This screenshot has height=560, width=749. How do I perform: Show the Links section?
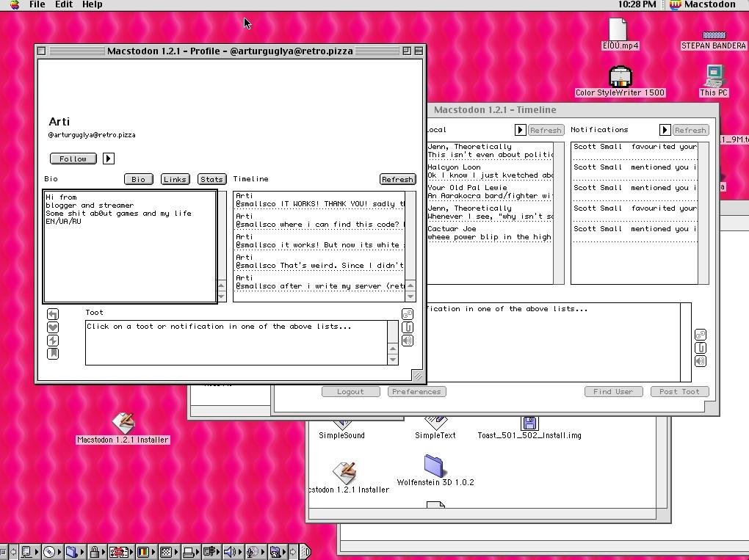click(175, 179)
